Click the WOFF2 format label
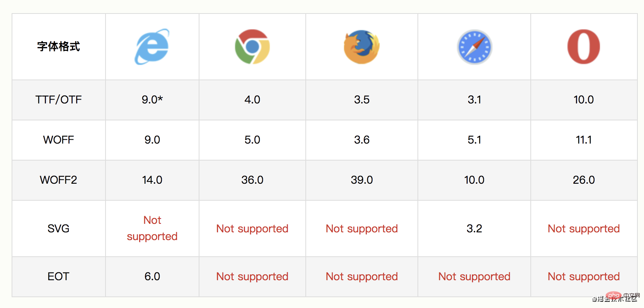Image resolution: width=644 pixels, height=308 pixels. point(59,180)
